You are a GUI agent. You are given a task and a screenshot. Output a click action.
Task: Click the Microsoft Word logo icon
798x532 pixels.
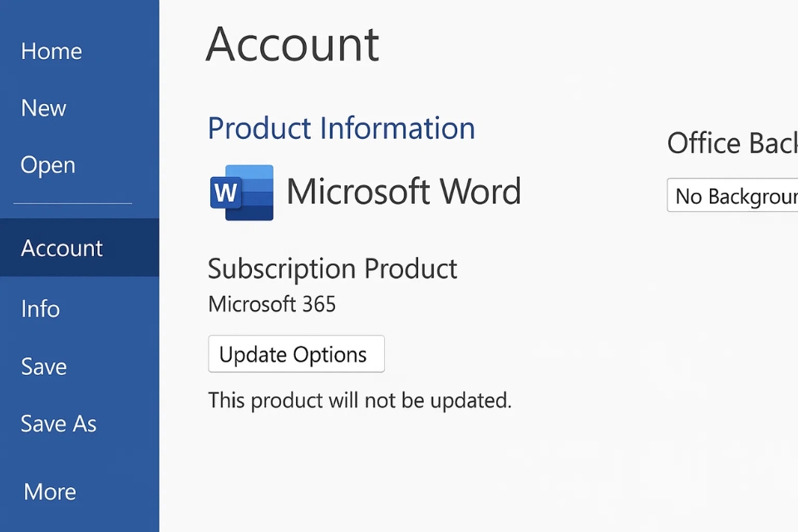tap(241, 193)
